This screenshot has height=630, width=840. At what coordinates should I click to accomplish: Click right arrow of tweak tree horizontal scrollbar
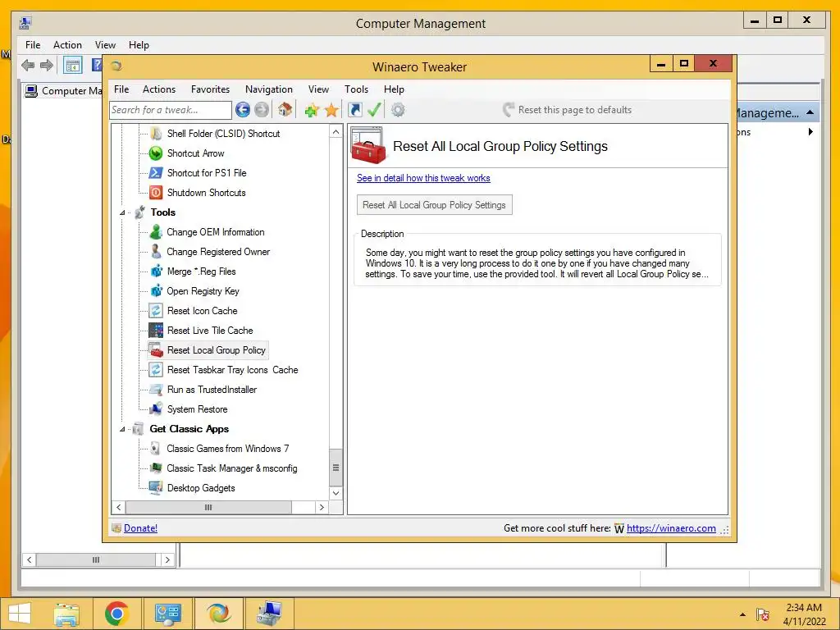point(322,507)
